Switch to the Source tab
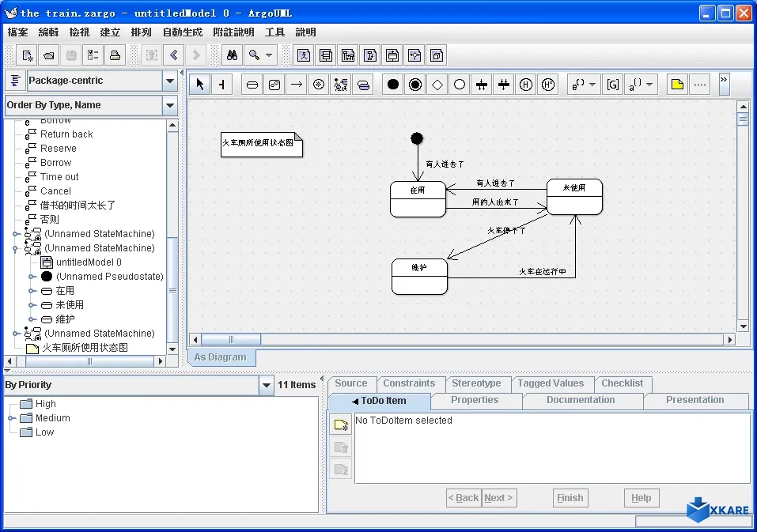The height and width of the screenshot is (532, 757). tap(351, 383)
